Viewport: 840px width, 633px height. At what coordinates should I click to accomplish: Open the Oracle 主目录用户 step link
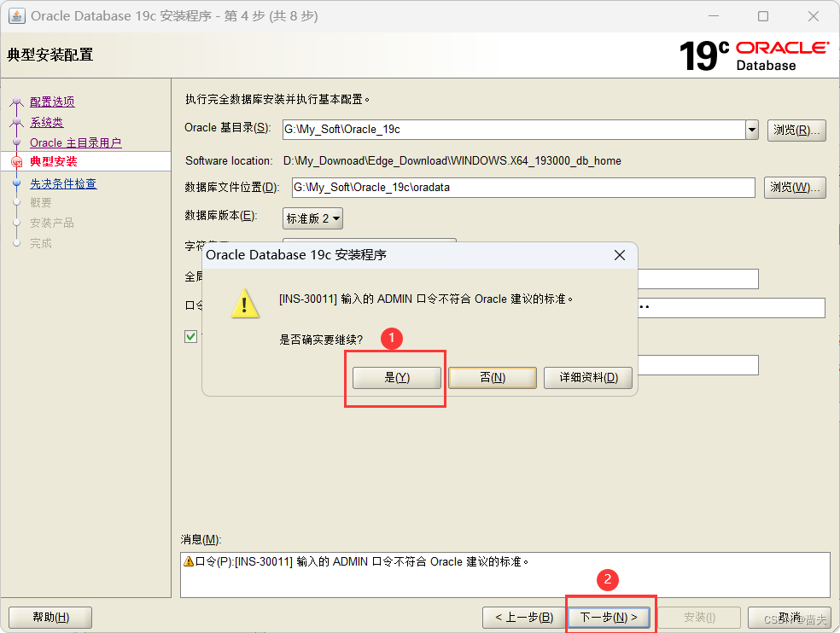pyautogui.click(x=75, y=143)
